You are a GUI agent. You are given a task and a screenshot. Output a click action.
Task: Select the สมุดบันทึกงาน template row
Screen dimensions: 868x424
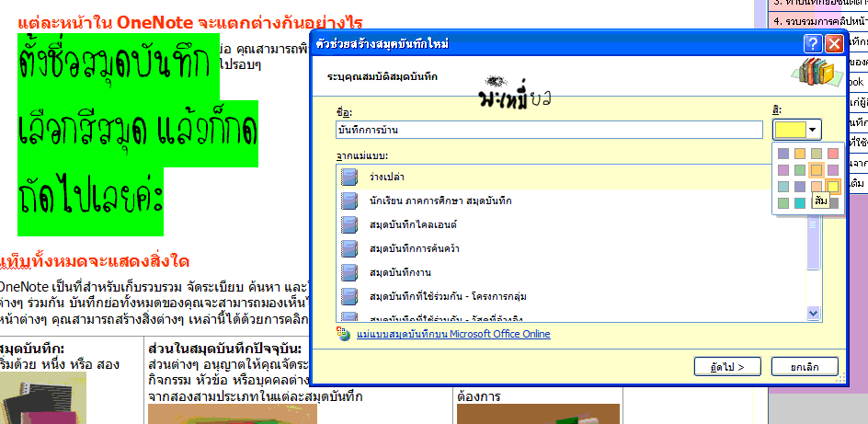pyautogui.click(x=571, y=272)
